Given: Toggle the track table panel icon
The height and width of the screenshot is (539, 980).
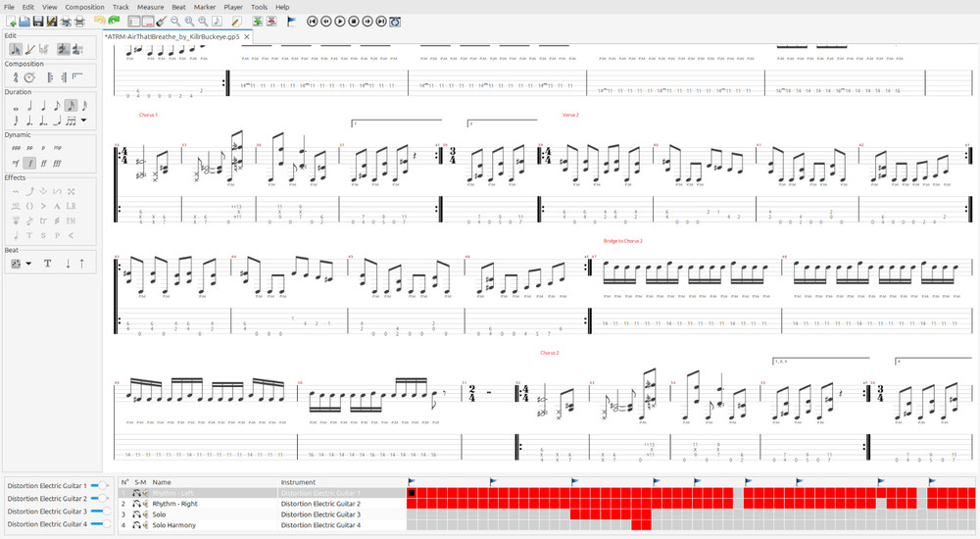Looking at the screenshot, I should pyautogui.click(x=148, y=22).
